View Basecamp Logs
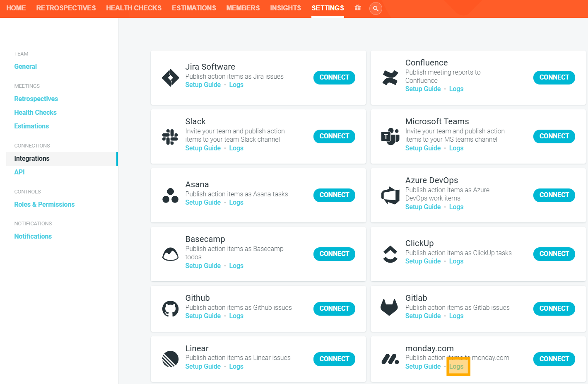The image size is (588, 384). coord(236,266)
